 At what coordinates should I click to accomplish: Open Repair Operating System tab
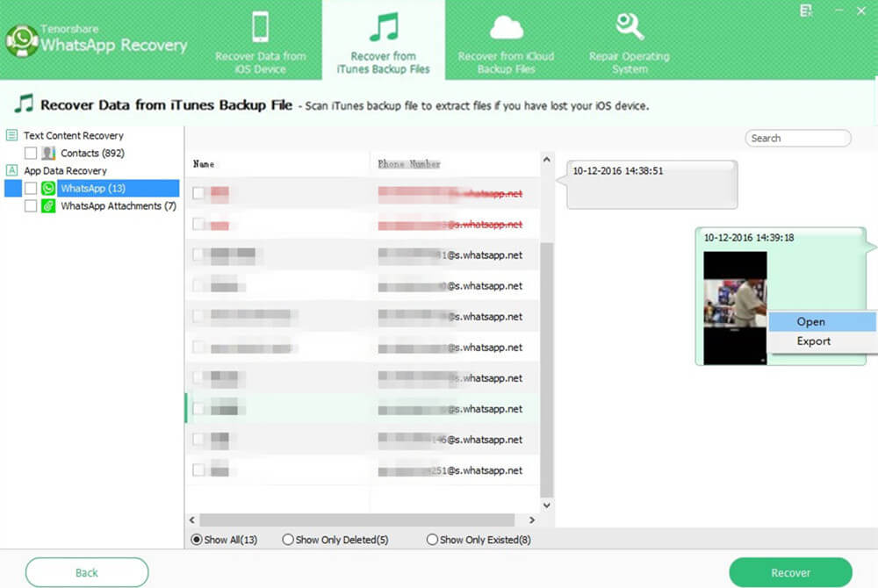(630, 42)
